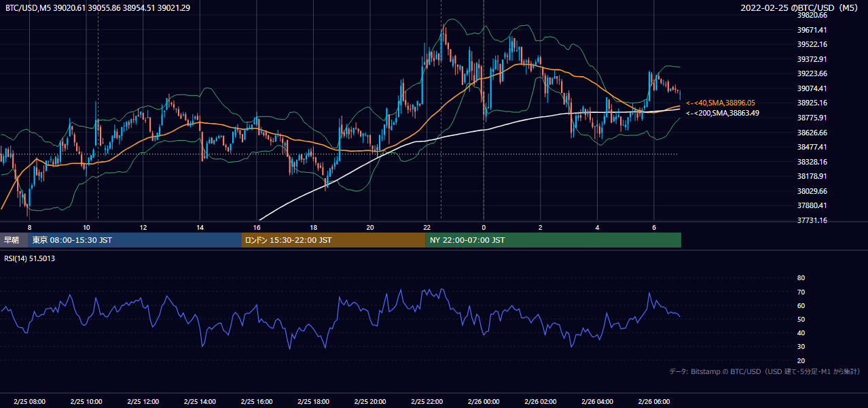Select the ロンドン 15:30-22:00 JST session bar
Image resolution: width=868 pixels, height=408 pixels.
coord(333,240)
